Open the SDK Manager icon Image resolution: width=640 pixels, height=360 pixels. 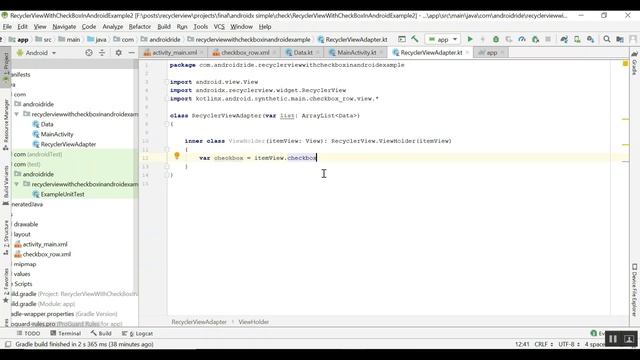click(591, 39)
